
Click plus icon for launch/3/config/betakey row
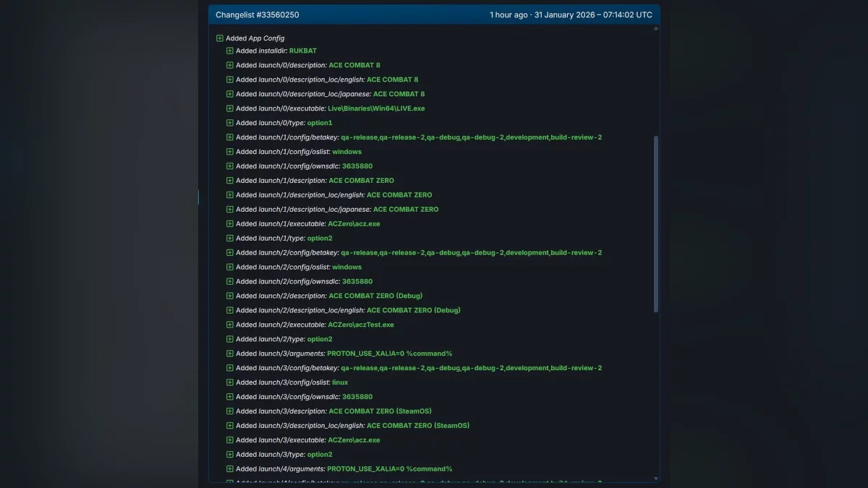tap(230, 368)
